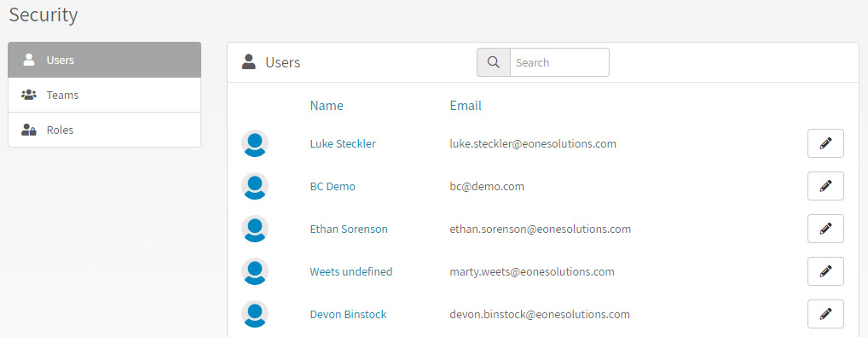This screenshot has width=868, height=337.
Task: Open Ethan Sorenson's name link
Action: click(x=349, y=229)
